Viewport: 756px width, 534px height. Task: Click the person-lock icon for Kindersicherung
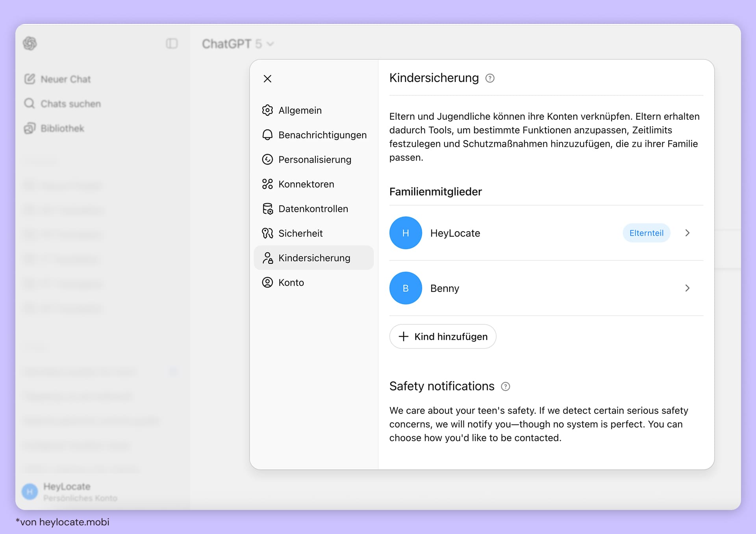(267, 258)
